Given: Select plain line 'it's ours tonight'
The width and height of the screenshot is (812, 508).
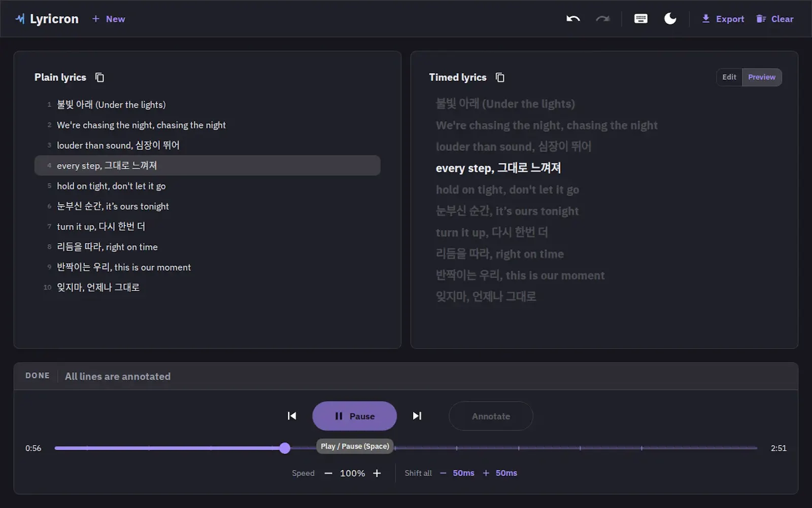Looking at the screenshot, I should point(207,206).
